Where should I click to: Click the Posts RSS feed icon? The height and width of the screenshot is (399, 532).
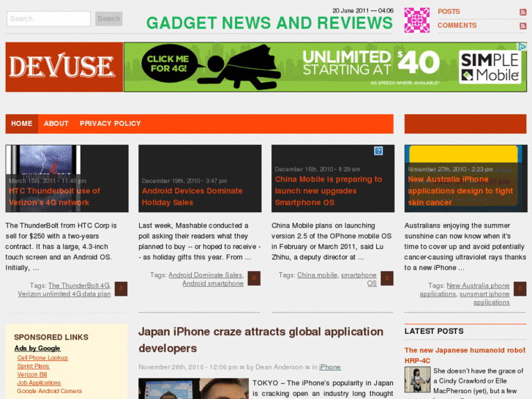tap(522, 12)
